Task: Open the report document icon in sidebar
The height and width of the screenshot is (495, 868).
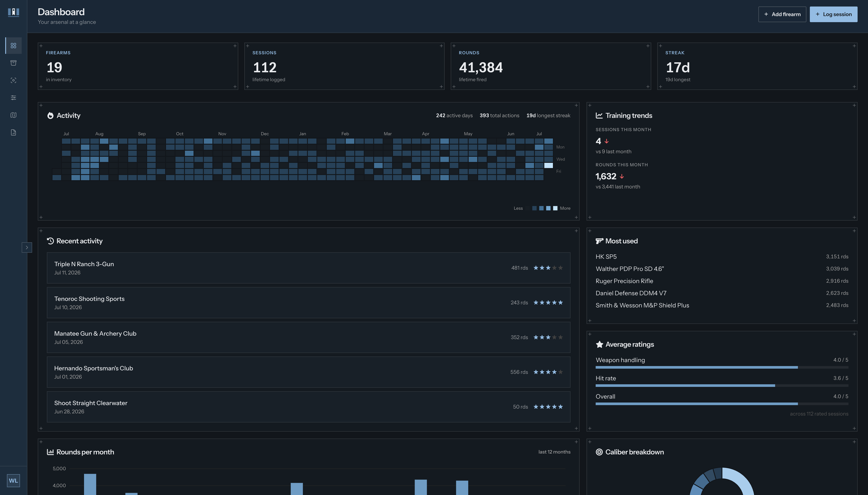Action: [x=13, y=132]
